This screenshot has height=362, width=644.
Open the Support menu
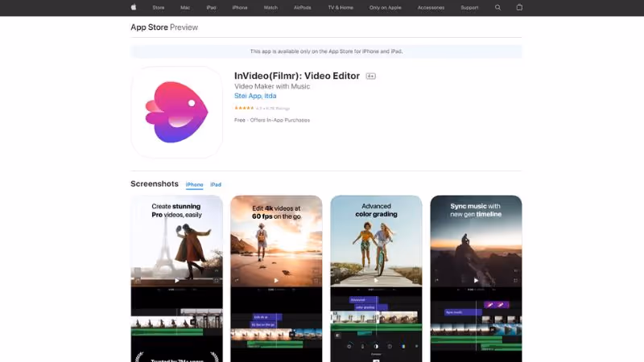469,7
